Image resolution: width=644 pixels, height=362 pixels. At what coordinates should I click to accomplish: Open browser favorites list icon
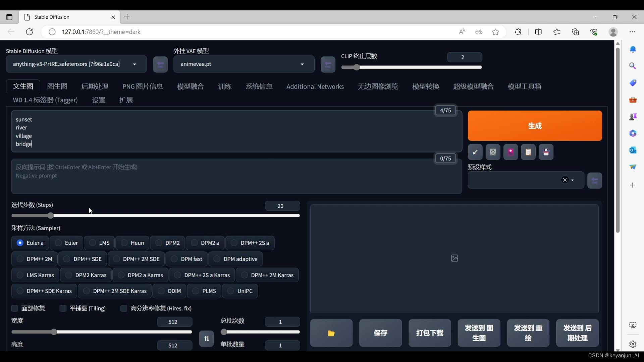point(557,32)
